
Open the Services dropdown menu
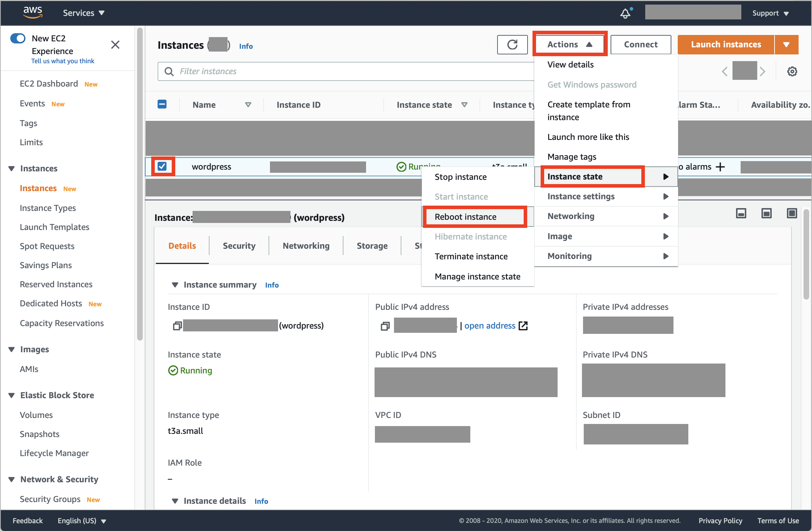tap(84, 13)
